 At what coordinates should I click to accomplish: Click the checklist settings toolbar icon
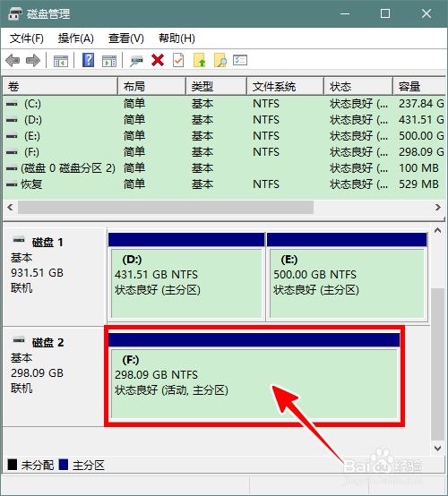pyautogui.click(x=240, y=60)
